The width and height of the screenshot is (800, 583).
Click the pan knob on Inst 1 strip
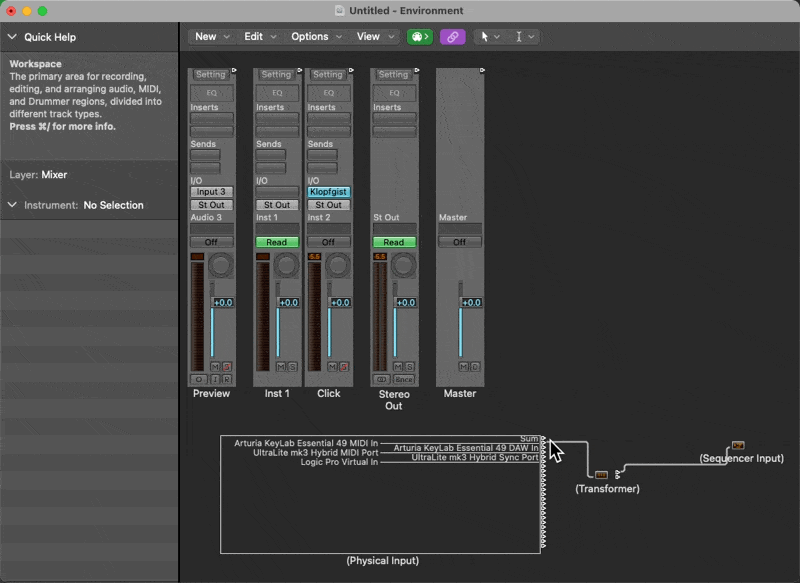tap(287, 265)
